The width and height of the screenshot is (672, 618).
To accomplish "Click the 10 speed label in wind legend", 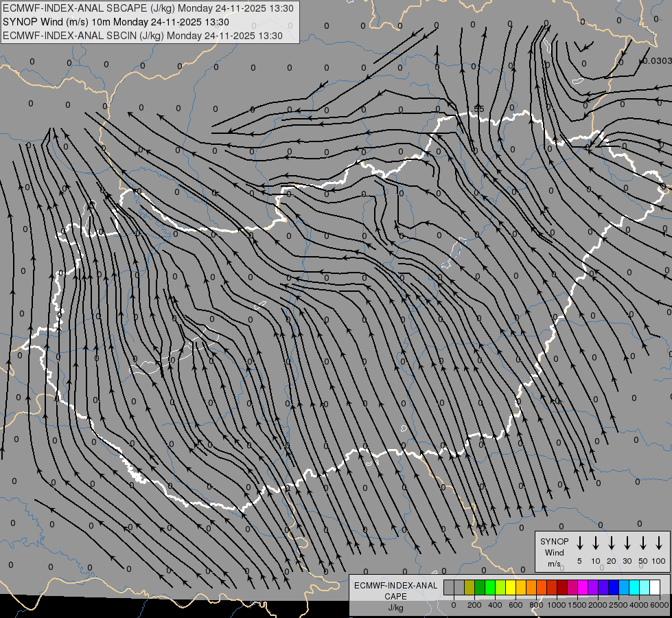I will pos(596,561).
